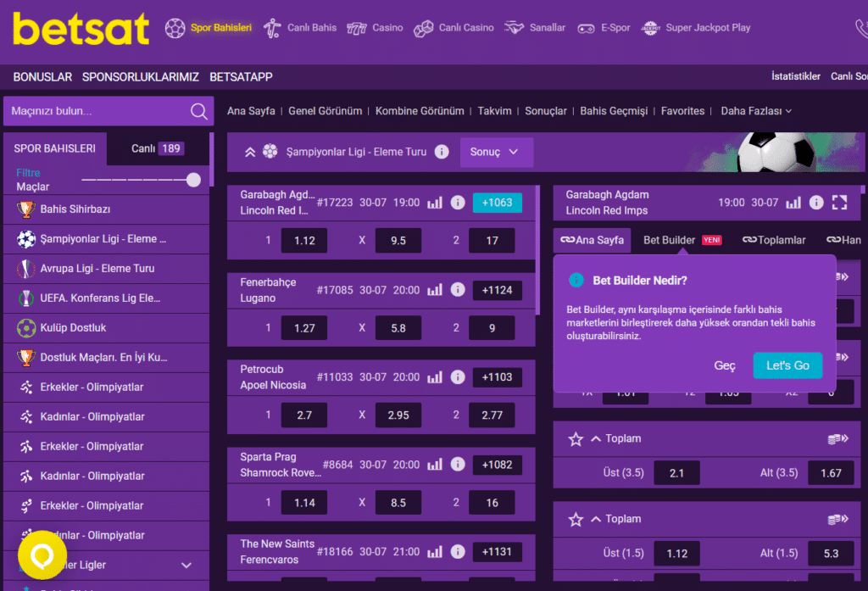Open statistics icon for The New Saints match
The height and width of the screenshot is (591, 868).
point(435,552)
